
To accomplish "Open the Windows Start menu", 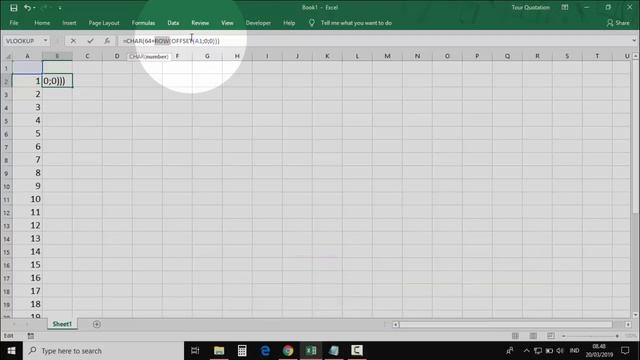I will pyautogui.click(x=11, y=351).
